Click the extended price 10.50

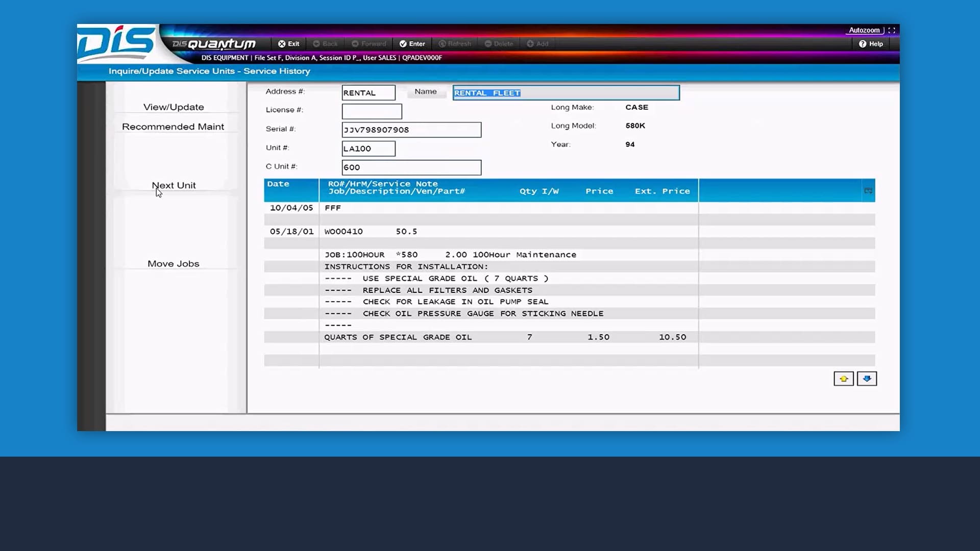(672, 337)
